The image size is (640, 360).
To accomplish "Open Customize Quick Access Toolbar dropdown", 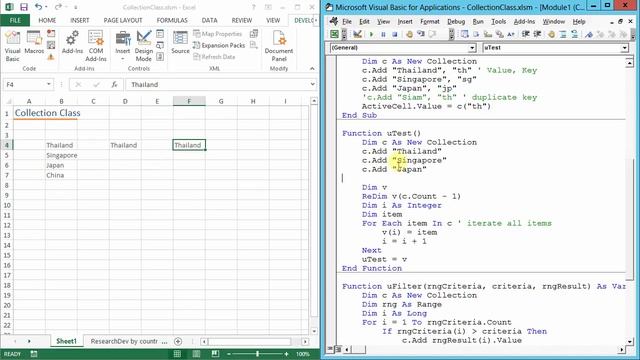I will pos(76,7).
